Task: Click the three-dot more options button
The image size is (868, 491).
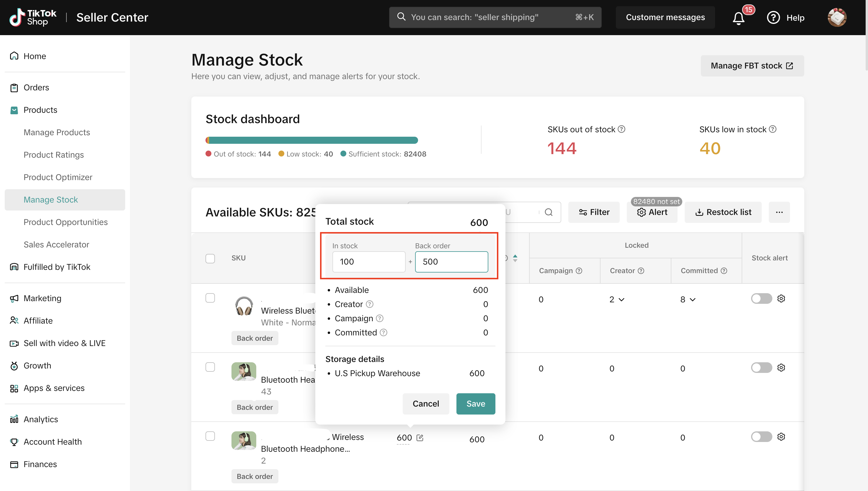Action: [x=779, y=212]
